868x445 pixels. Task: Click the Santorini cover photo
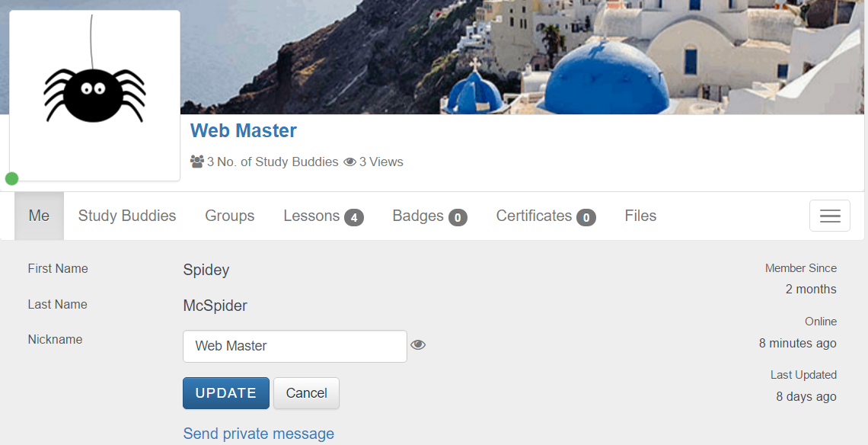[520, 57]
